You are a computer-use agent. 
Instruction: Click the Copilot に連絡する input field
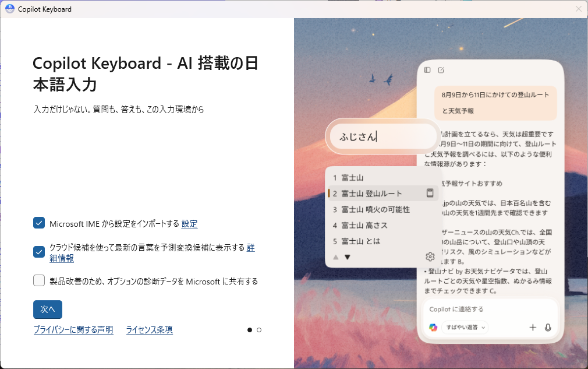[x=489, y=309]
